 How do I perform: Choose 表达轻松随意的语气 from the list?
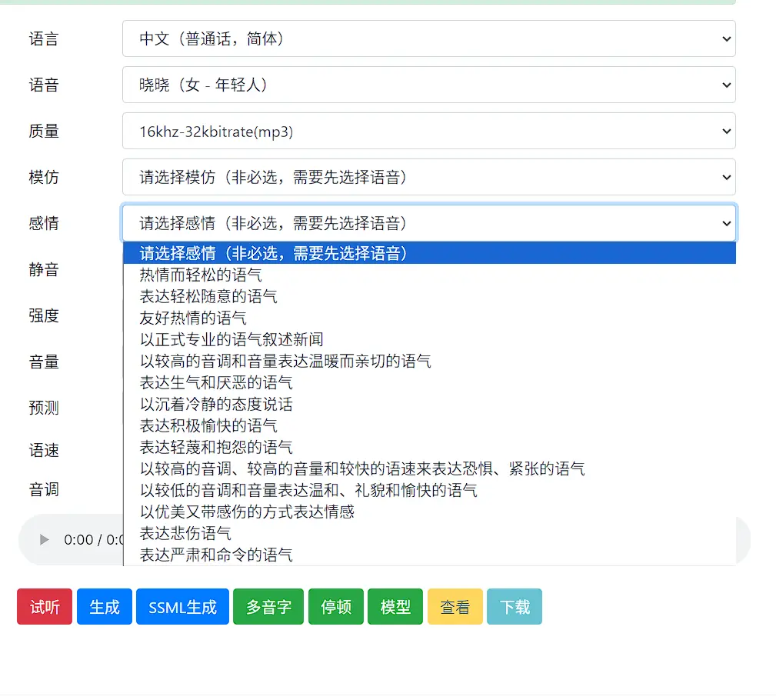coord(208,296)
